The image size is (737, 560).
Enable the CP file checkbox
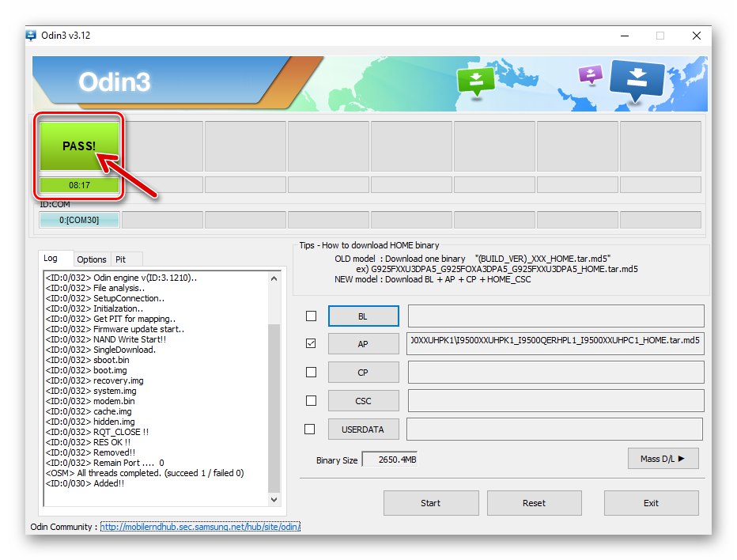tap(311, 372)
